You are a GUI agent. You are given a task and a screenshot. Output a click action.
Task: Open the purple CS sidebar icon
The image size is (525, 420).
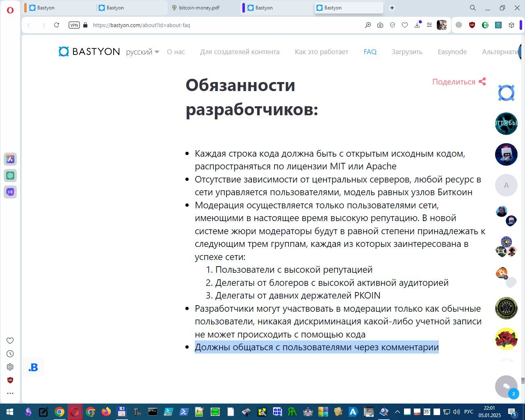[10, 192]
